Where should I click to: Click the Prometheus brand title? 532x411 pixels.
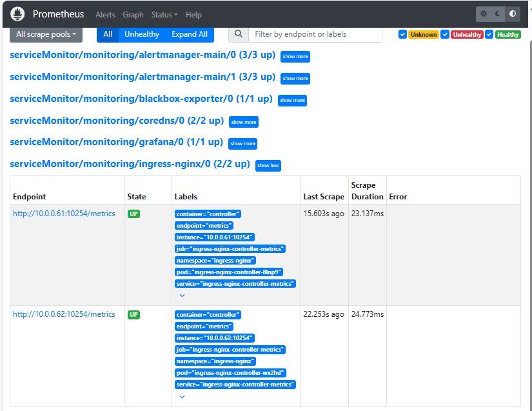[58, 14]
